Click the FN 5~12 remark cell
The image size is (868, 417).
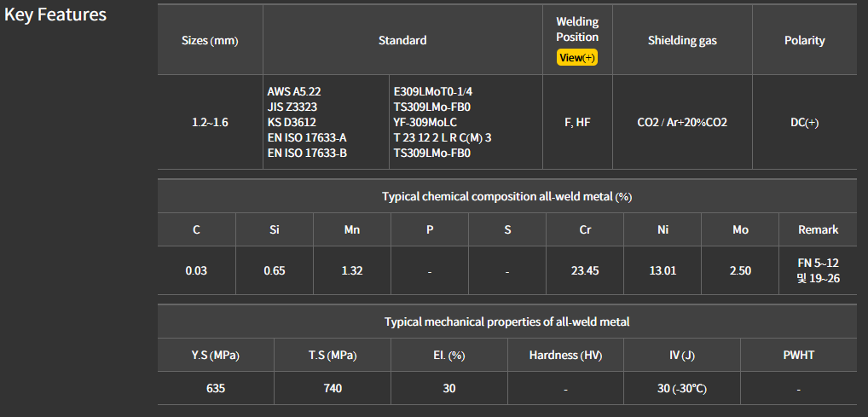coord(818,263)
